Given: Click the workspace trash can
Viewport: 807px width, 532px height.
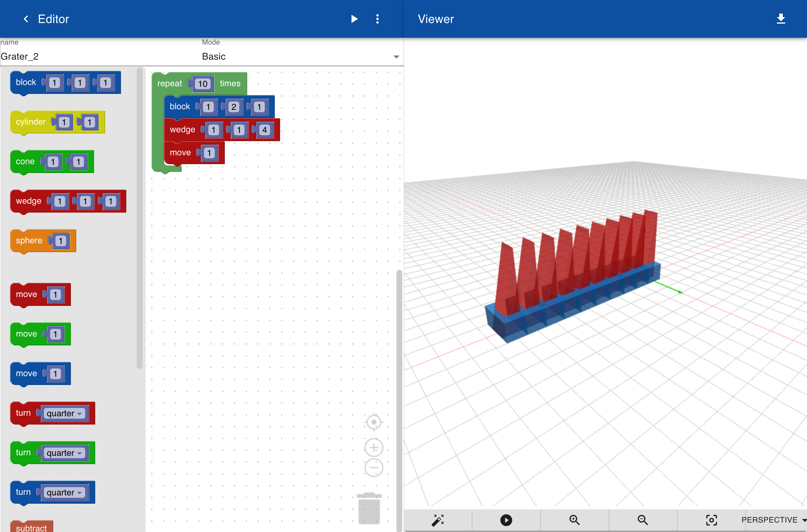Looking at the screenshot, I should [369, 508].
